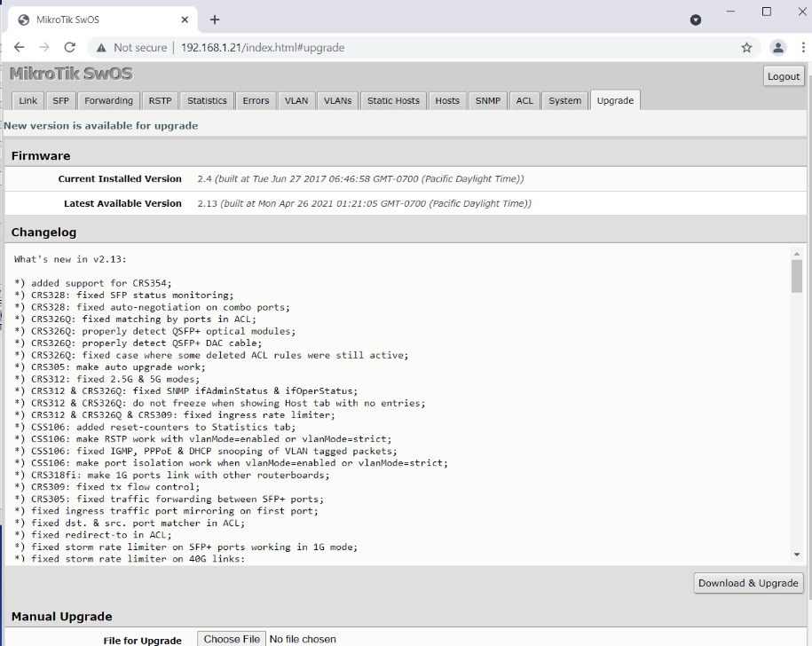Open the System tab
812x646 pixels.
(x=564, y=100)
